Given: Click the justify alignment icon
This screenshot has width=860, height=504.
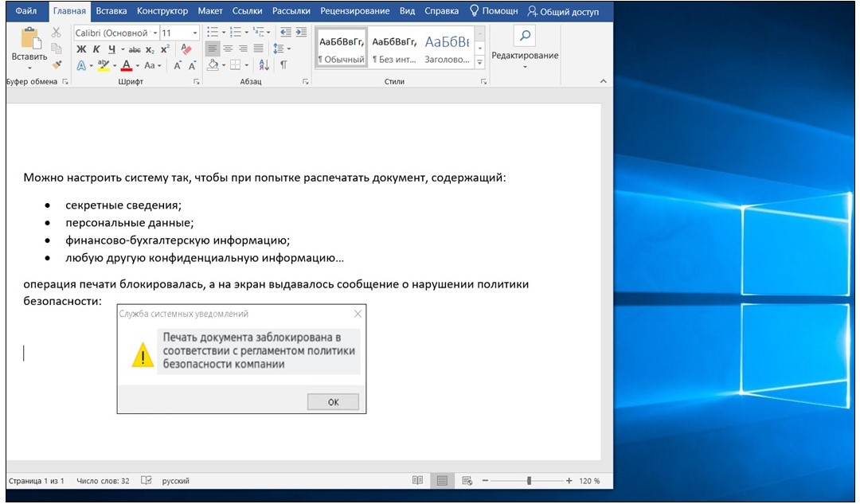Looking at the screenshot, I should [258, 49].
